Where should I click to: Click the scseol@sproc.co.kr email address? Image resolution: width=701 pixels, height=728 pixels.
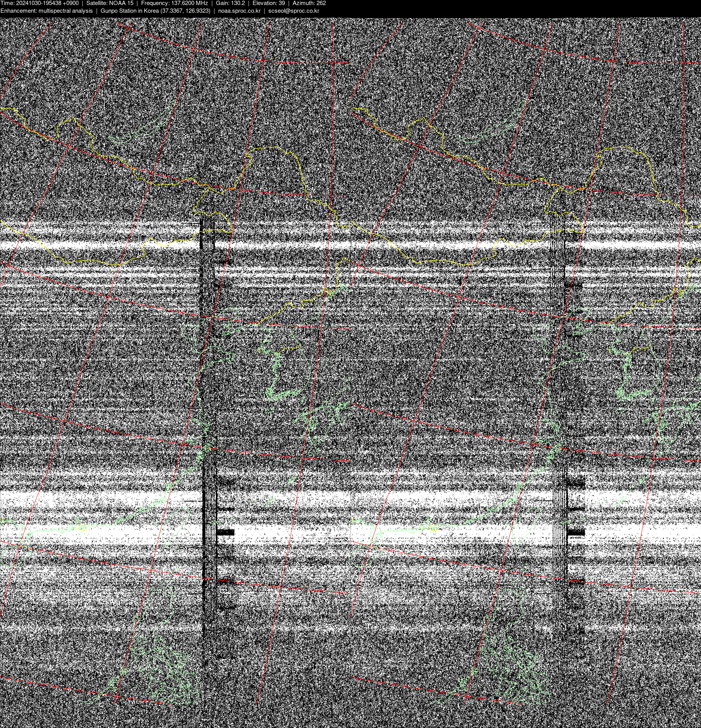(x=293, y=11)
